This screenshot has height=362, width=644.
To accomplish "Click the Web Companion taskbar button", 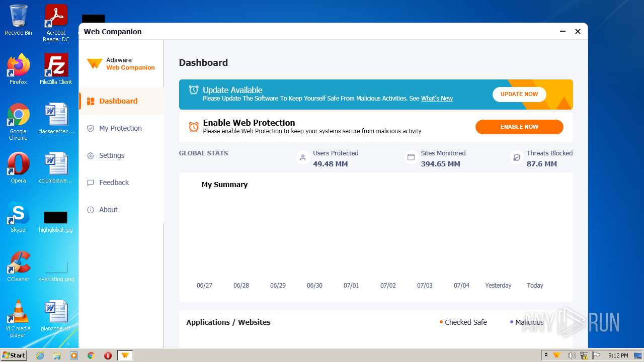I will [125, 355].
